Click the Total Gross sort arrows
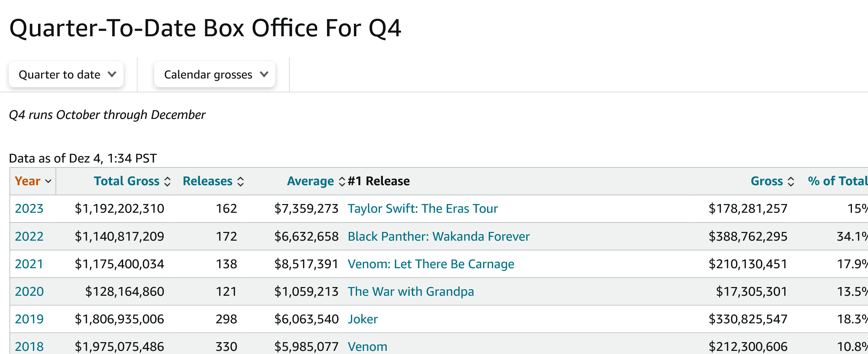The height and width of the screenshot is (354, 868). [168, 181]
